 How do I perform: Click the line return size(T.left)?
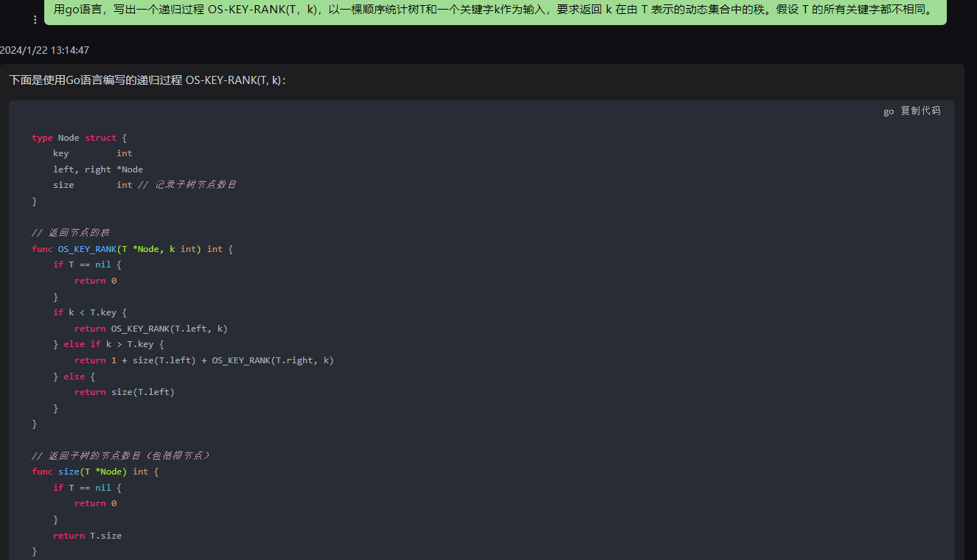pyautogui.click(x=125, y=392)
